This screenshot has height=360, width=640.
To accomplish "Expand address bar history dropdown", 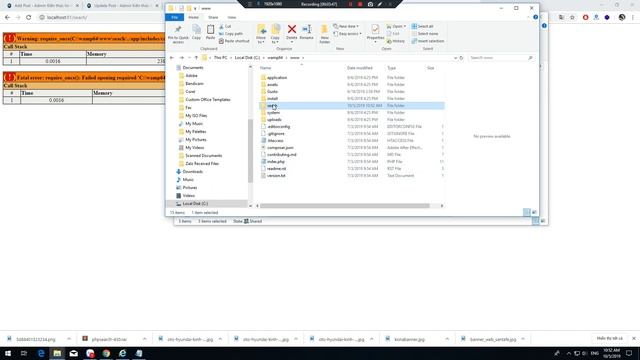I will (x=455, y=58).
